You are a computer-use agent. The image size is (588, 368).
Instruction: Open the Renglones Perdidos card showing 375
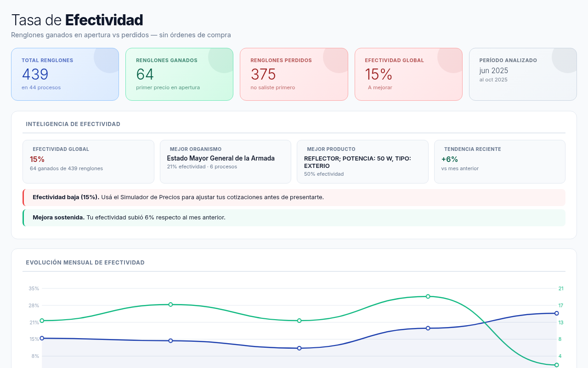[x=294, y=74]
